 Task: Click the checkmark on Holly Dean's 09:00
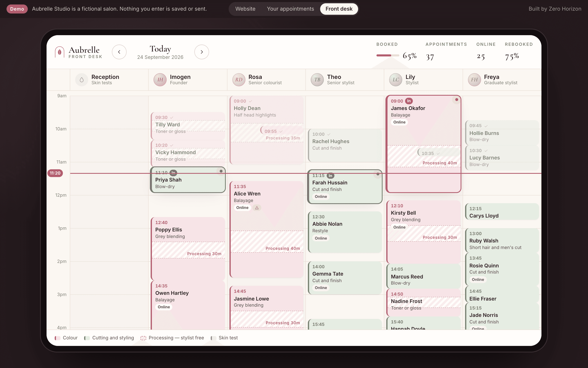250,101
